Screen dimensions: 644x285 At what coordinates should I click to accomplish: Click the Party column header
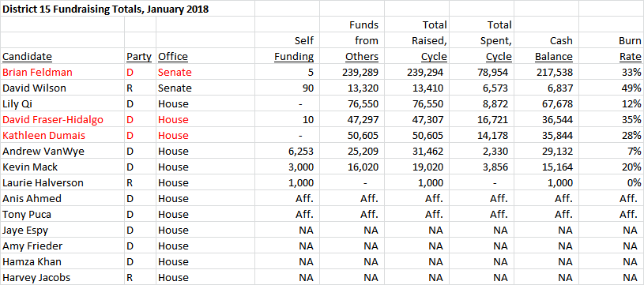[x=140, y=56]
